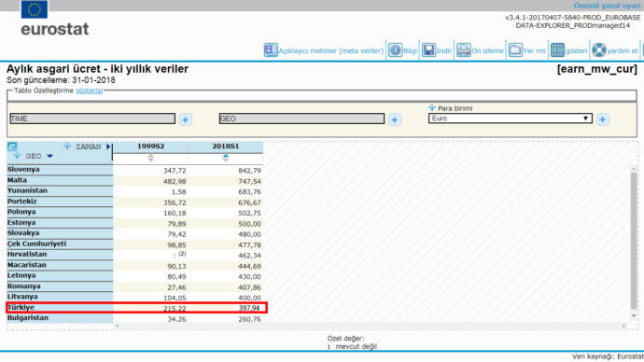Viewport: 644px width, 362px height.
Task: Open the gösterisi link in Tablo Özelleştirme
Action: pos(89,90)
